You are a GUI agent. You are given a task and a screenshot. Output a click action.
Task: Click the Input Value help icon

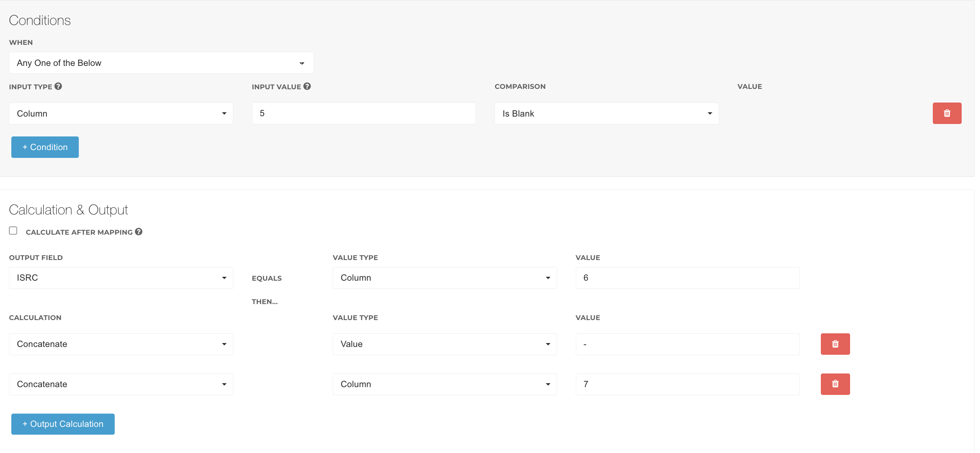[x=307, y=87]
